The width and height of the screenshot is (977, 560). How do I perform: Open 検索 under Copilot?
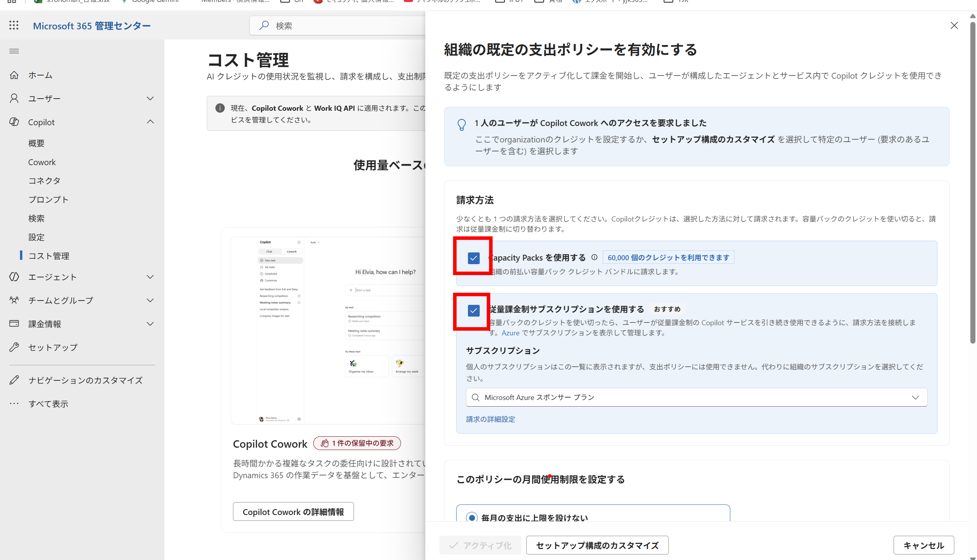tap(36, 218)
